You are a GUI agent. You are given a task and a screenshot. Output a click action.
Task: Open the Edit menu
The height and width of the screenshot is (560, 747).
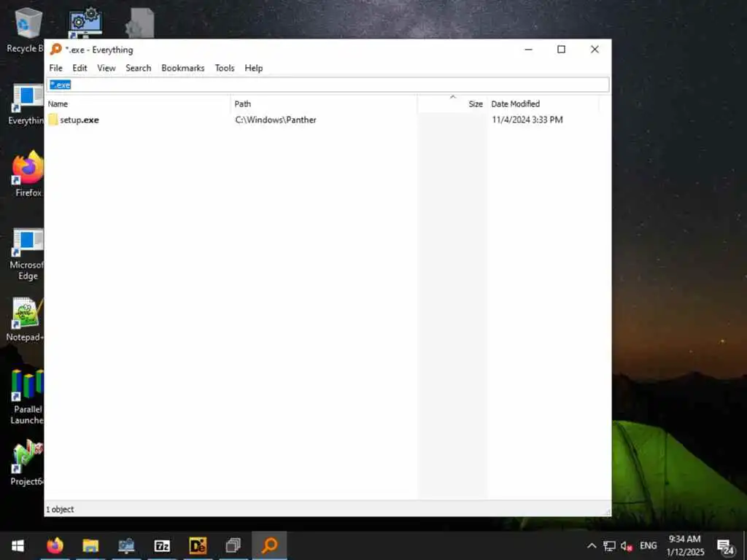click(80, 68)
